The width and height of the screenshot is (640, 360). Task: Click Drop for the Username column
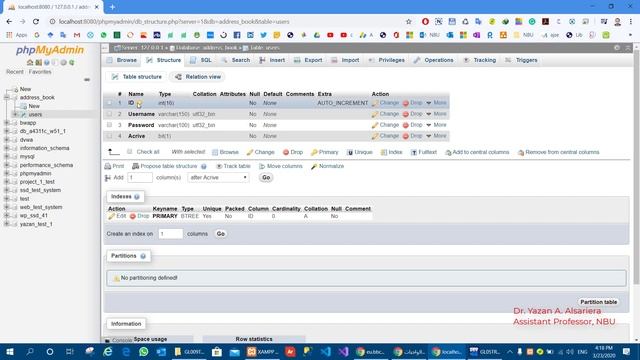pyautogui.click(x=413, y=114)
